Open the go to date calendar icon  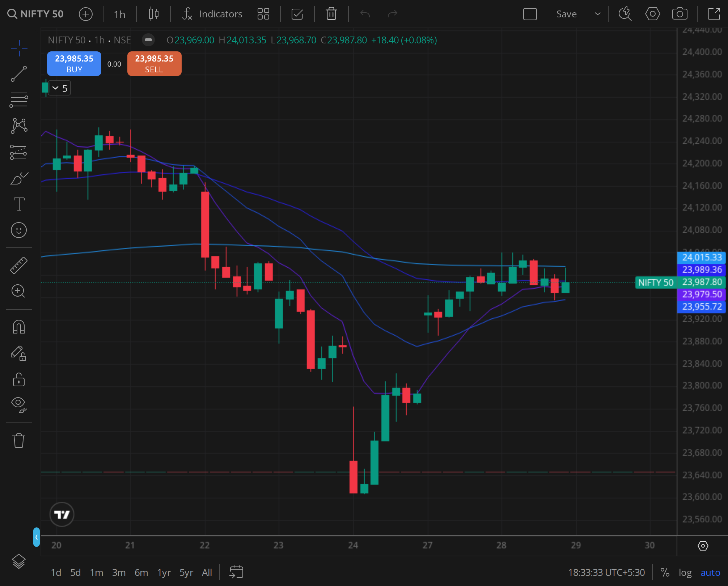[236, 572]
